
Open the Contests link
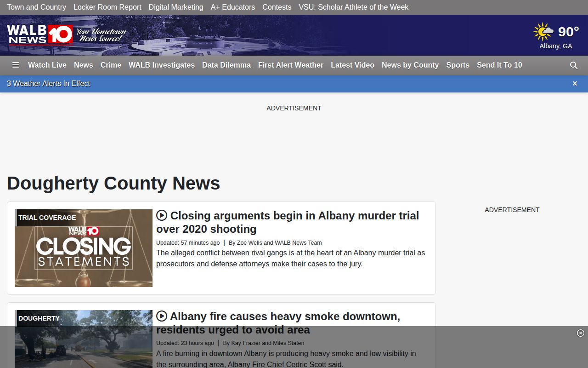277,7
